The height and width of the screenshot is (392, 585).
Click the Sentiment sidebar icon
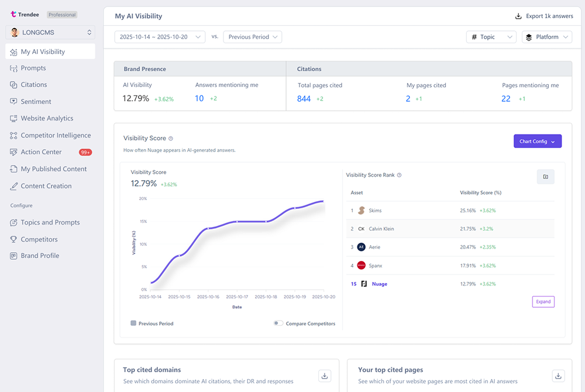point(13,101)
